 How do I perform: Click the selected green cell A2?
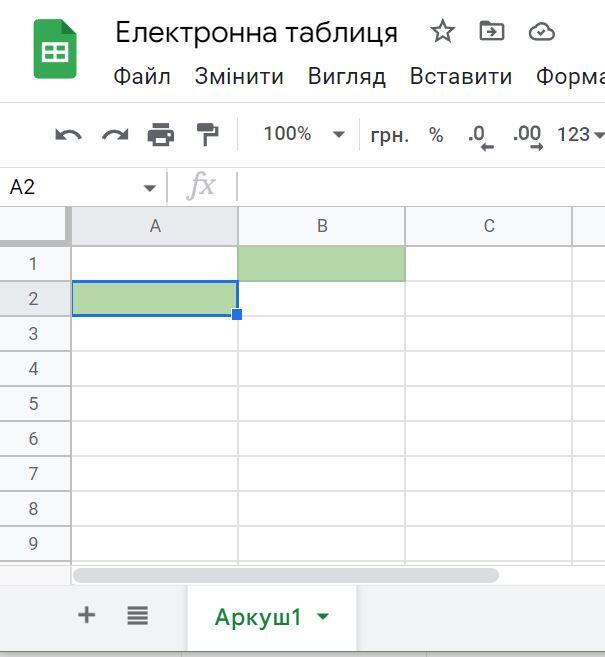(x=155, y=299)
